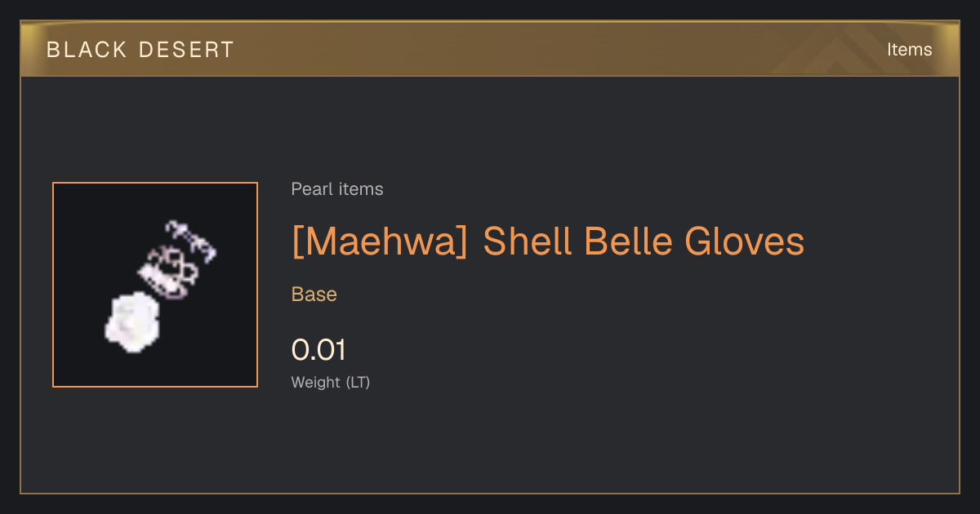Click the 0.01 weight value
The image size is (980, 514).
[x=318, y=350]
